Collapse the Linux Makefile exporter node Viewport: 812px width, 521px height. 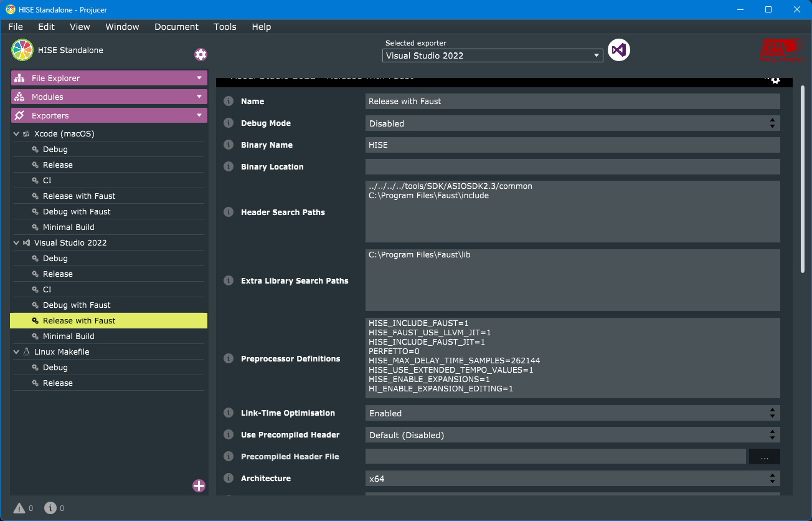click(16, 352)
